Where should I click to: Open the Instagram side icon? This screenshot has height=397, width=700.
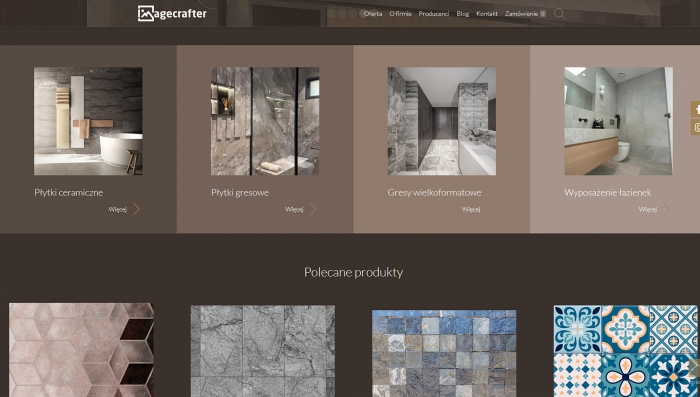696,127
